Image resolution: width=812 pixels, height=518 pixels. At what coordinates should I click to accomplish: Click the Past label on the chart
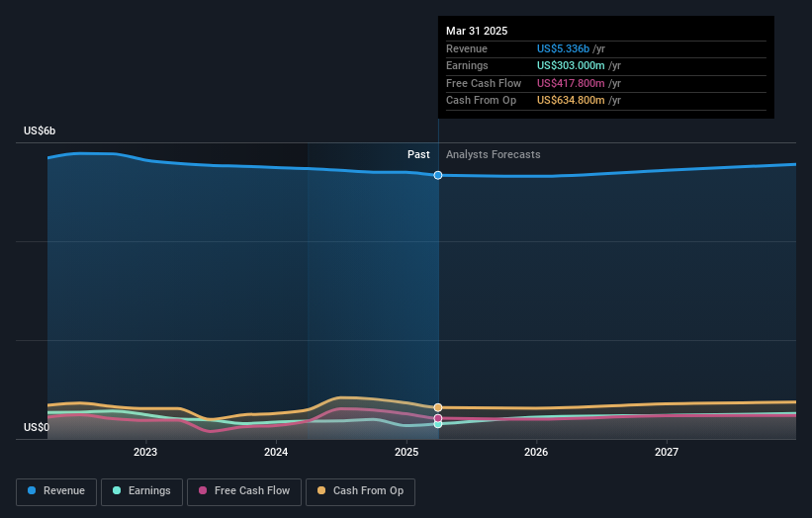(x=418, y=155)
